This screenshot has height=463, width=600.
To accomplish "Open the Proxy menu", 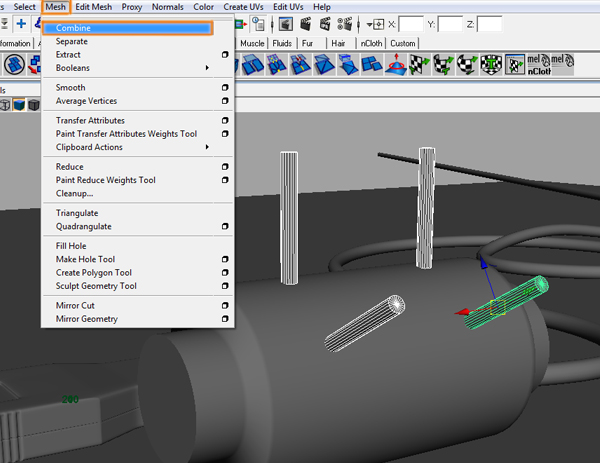I will click(132, 7).
